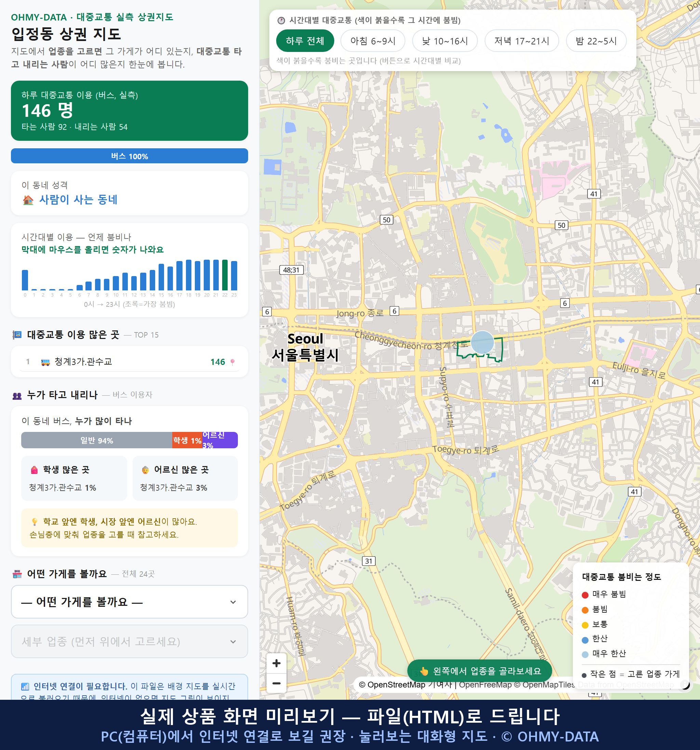Click the 일반 94% segment bar
The height and width of the screenshot is (750, 700).
[97, 440]
